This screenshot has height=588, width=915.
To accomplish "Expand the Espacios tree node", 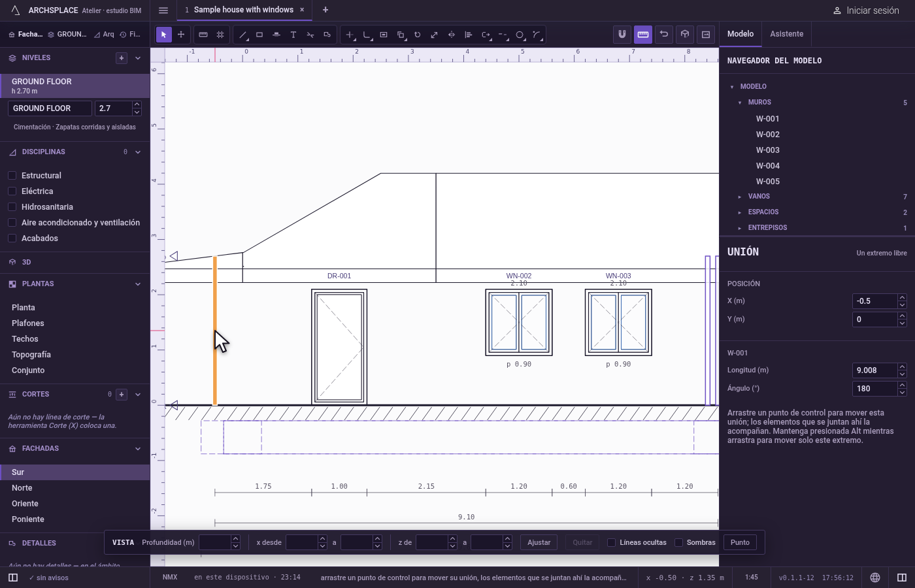I will [x=740, y=212].
